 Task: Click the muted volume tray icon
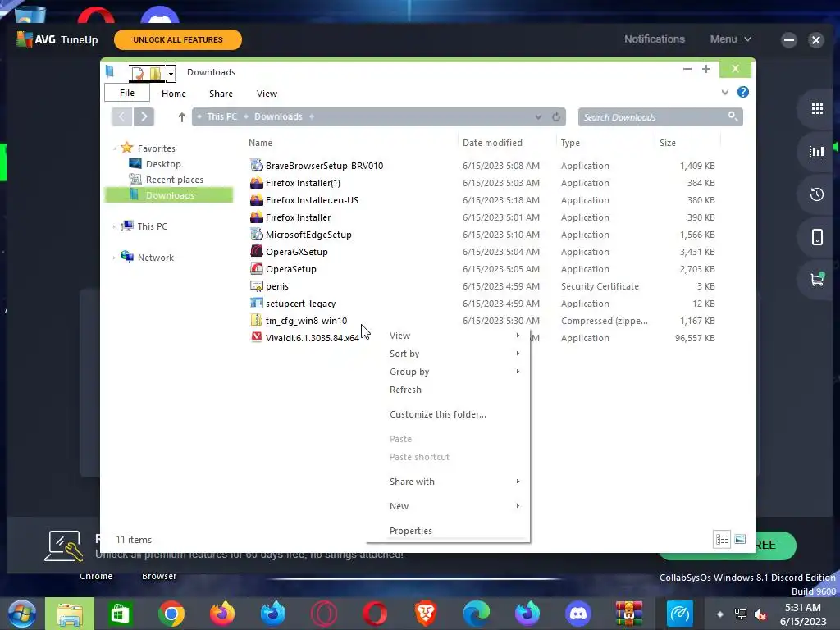(760, 614)
